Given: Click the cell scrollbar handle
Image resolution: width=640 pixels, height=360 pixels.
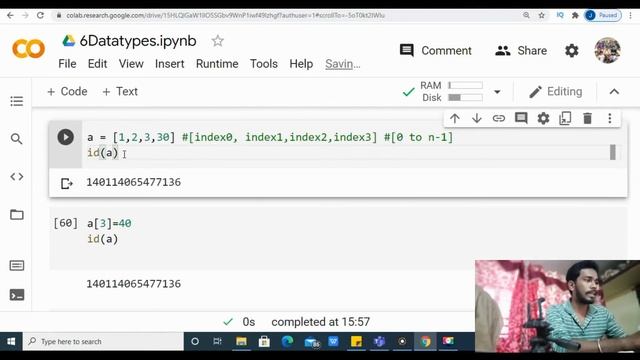Looking at the screenshot, I should [x=613, y=152].
